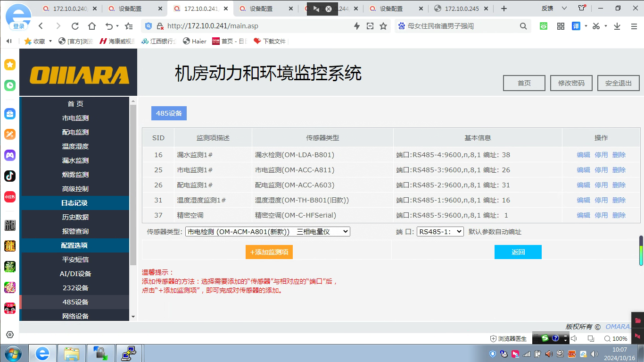
Task: Click the browser back arrow
Action: (x=41, y=26)
